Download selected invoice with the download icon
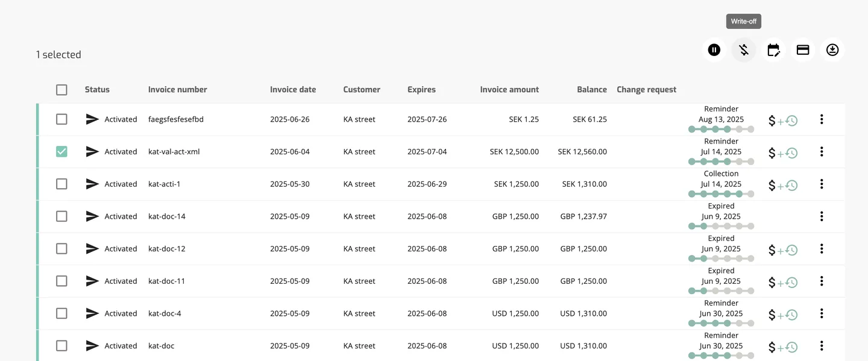The height and width of the screenshot is (361, 868). [x=832, y=50]
